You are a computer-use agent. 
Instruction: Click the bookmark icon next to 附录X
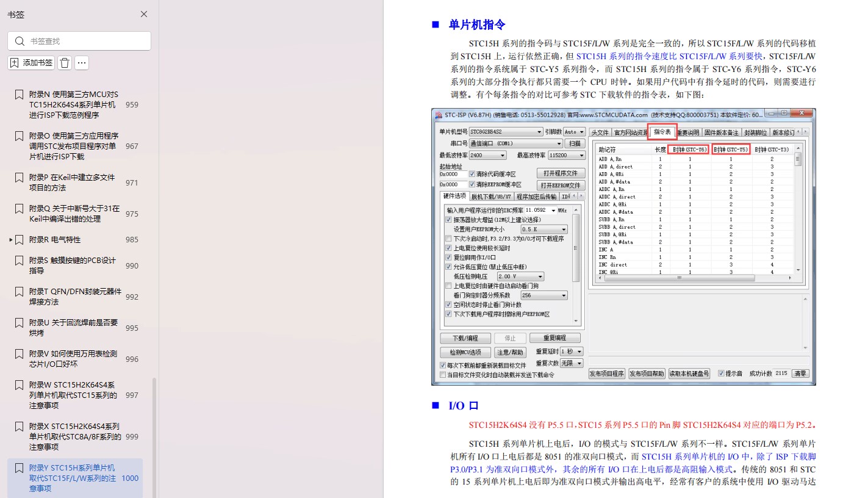point(19,427)
